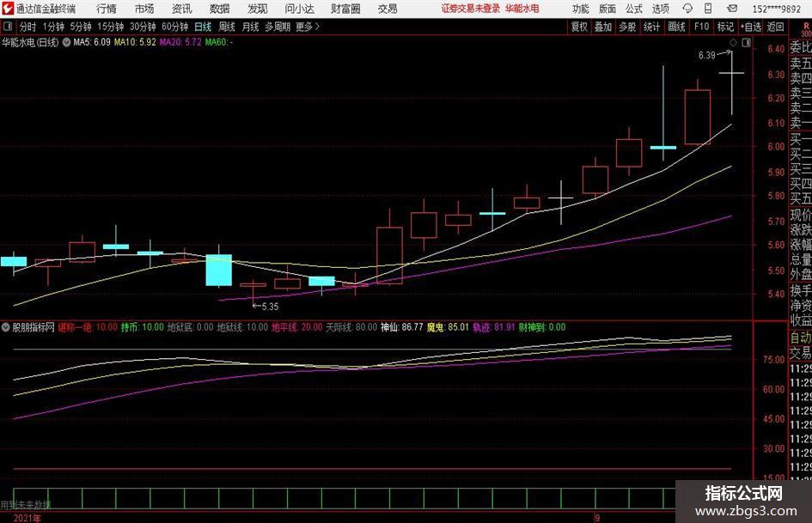Open the 行情 menu
Image resolution: width=812 pixels, height=523 pixels.
click(x=107, y=9)
